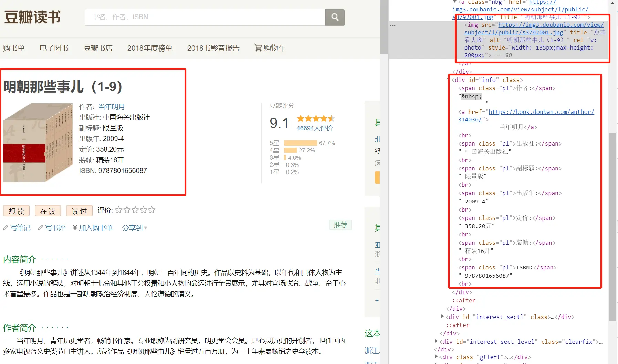Select the "358.20元" text node in DevTools
Image resolution: width=618 pixels, height=364 pixels.
[x=476, y=226]
